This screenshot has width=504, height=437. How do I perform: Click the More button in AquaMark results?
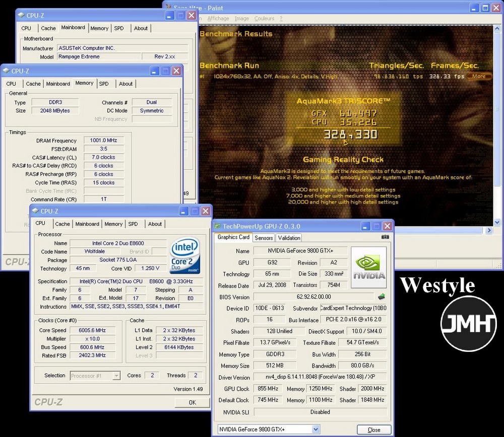[x=479, y=76]
